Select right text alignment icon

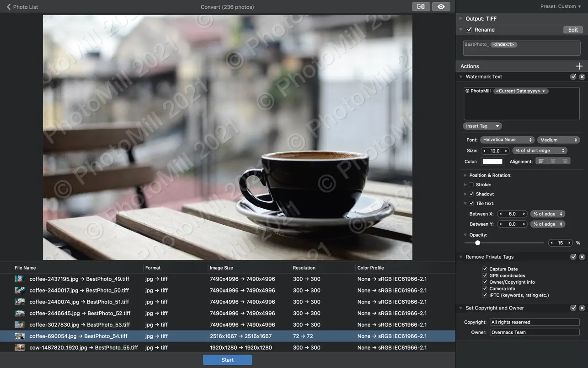coord(565,161)
